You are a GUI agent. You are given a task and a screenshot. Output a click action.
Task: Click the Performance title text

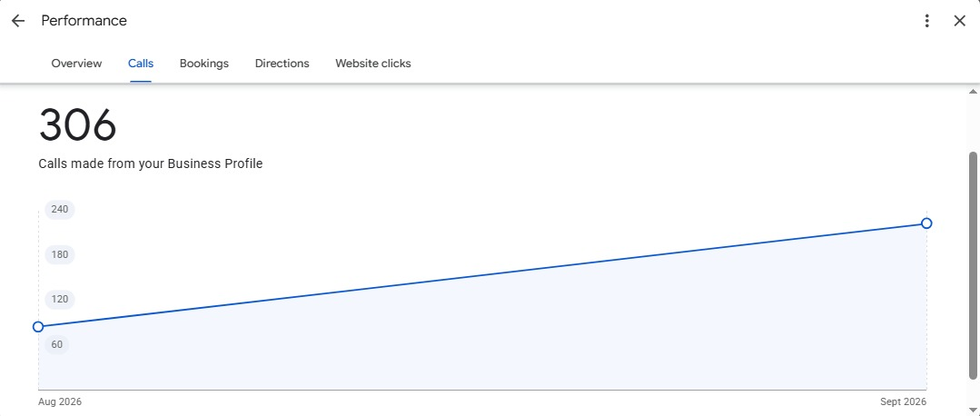[84, 21]
